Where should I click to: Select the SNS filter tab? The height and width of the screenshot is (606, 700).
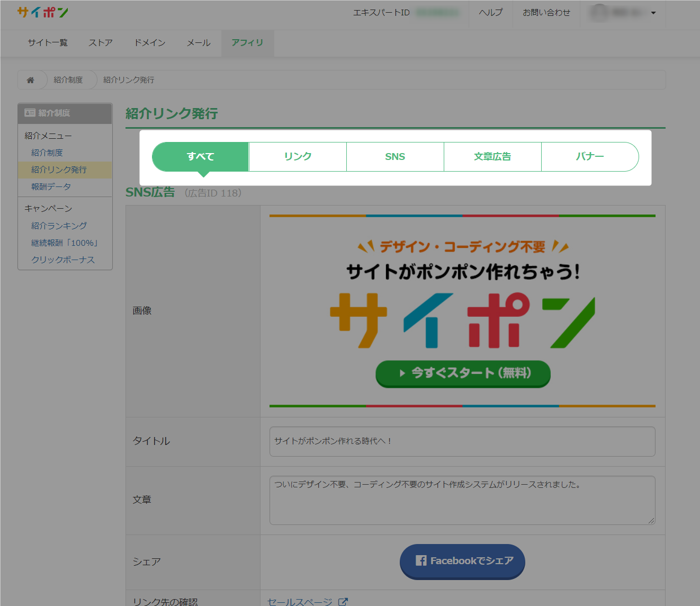click(x=395, y=157)
